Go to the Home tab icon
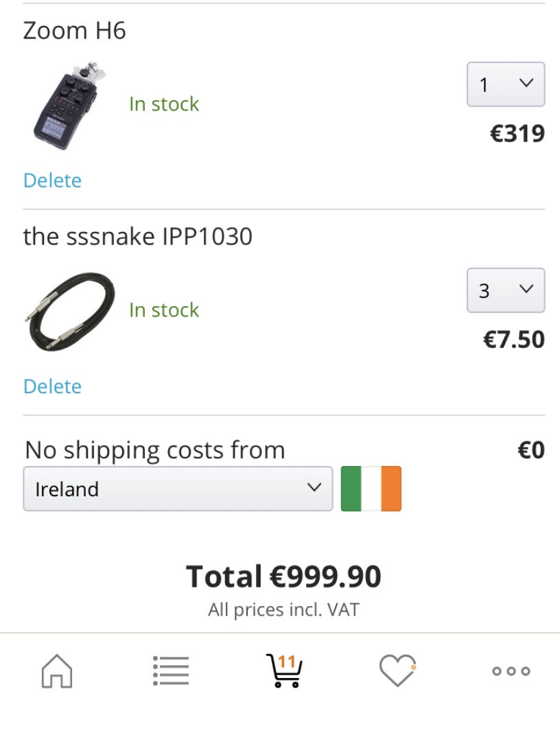This screenshot has width=560, height=733. pos(57,671)
